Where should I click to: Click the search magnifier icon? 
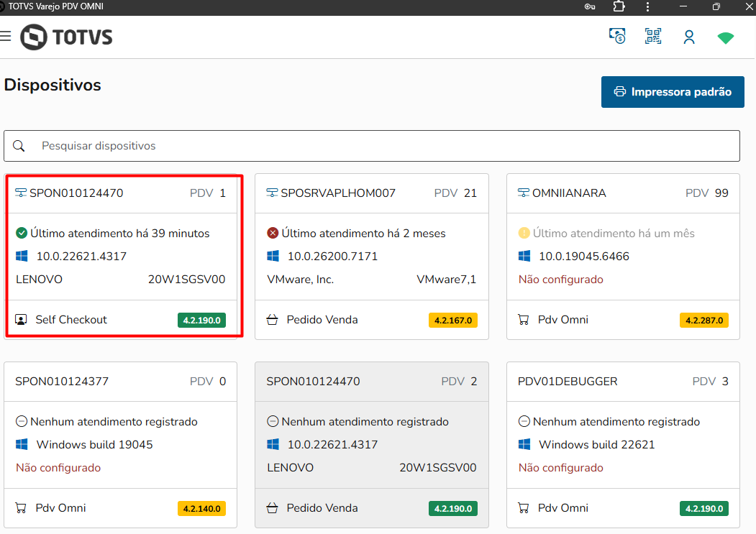[x=19, y=146]
